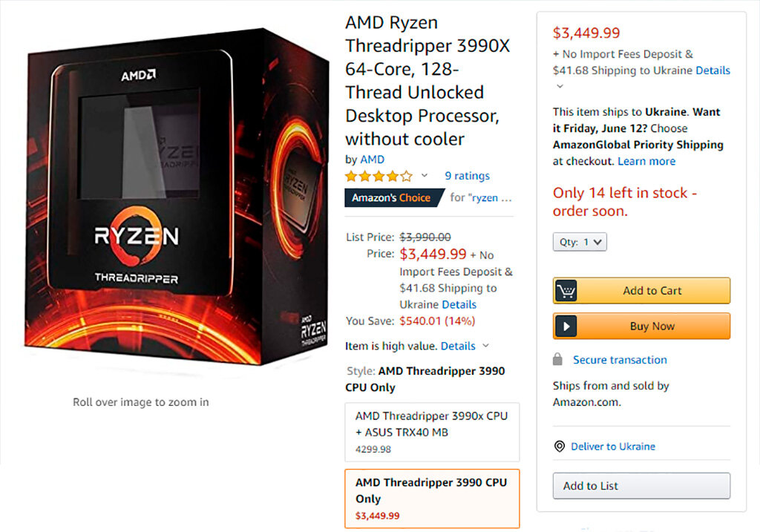This screenshot has width=760, height=532.
Task: Click the location pin icon beside Deliver to Ukraine
Action: (559, 446)
